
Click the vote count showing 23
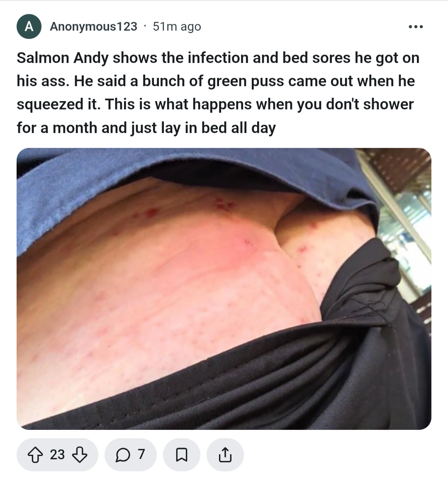click(x=57, y=454)
